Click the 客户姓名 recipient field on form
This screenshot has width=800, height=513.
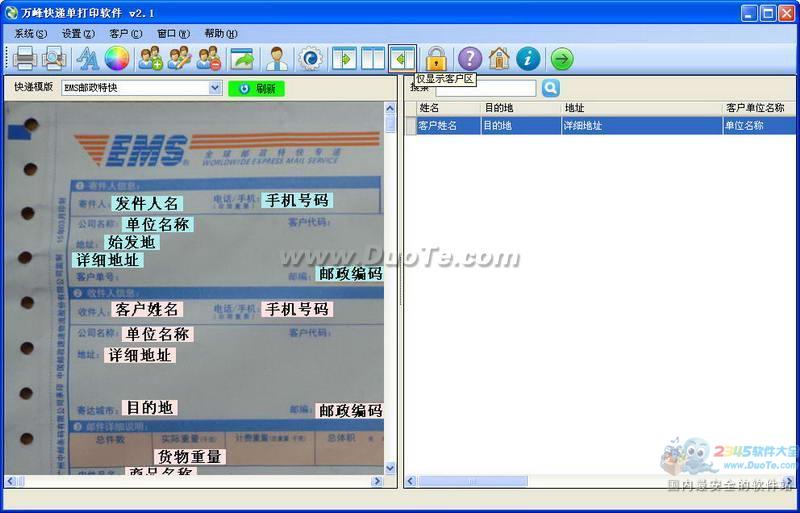pyautogui.click(x=147, y=309)
